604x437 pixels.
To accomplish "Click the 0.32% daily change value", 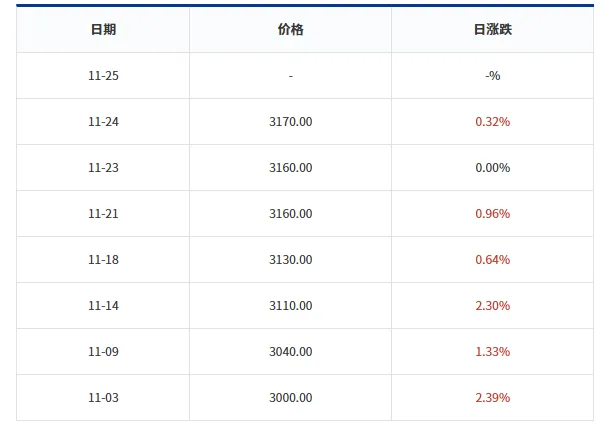I will coord(492,122).
